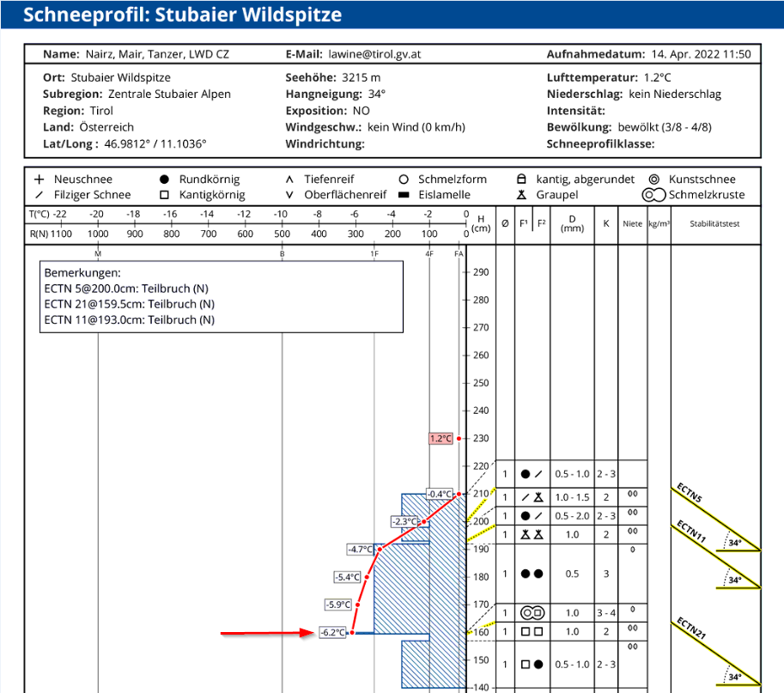Screen dimensions: 784x693
Task: Click the filled circle icon in the 0.5 - 2.0 row
Action: (525, 515)
